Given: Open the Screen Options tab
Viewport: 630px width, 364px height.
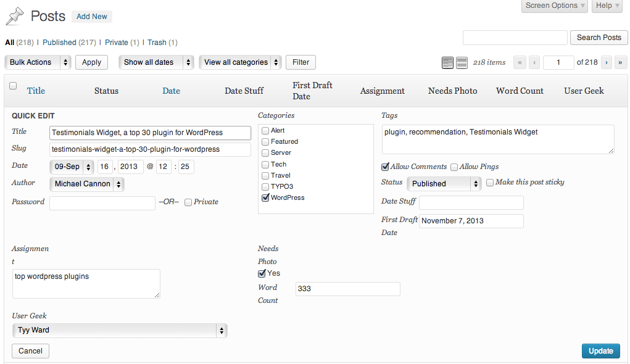Looking at the screenshot, I should pos(556,6).
